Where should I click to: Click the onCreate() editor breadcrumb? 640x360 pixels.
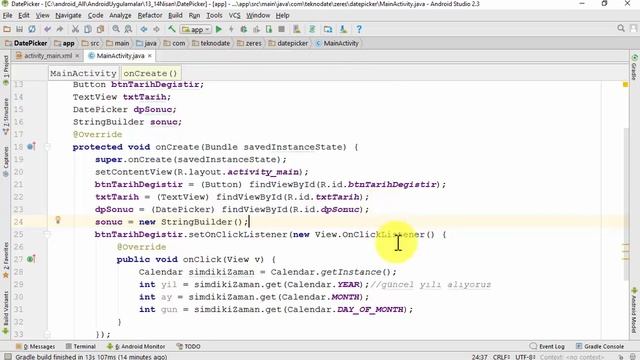point(150,73)
